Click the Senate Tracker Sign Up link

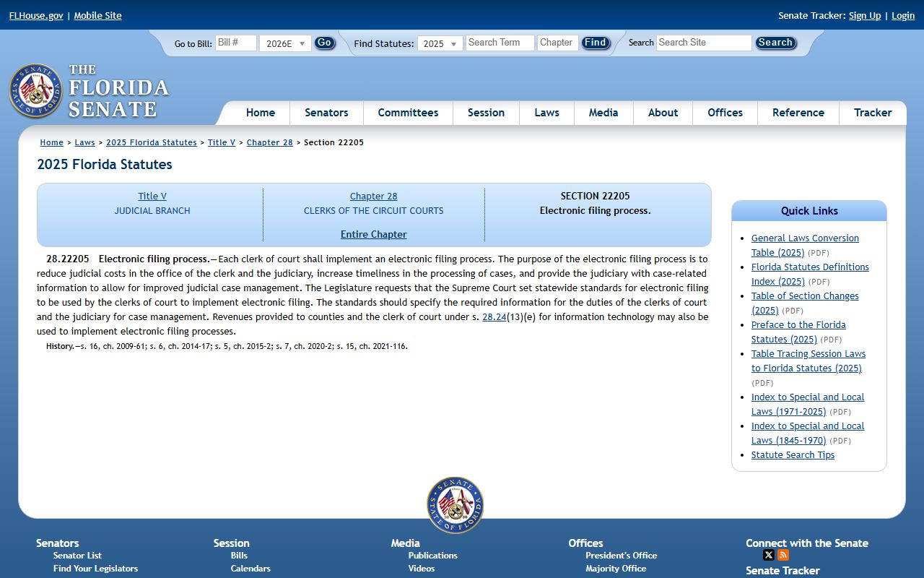(x=865, y=15)
